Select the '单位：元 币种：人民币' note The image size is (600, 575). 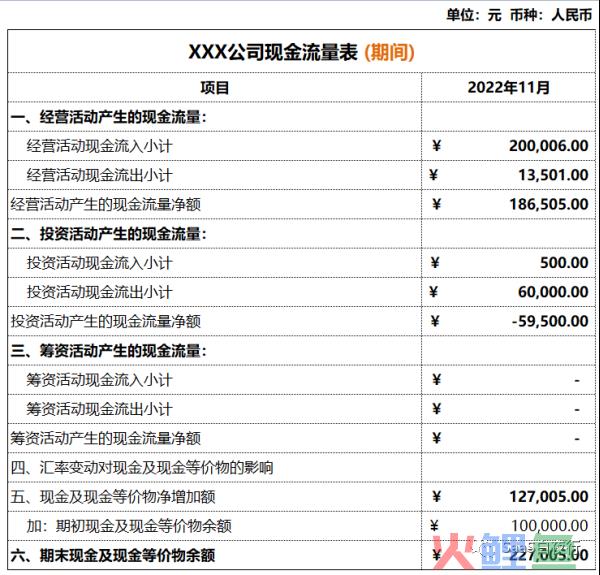(x=519, y=15)
